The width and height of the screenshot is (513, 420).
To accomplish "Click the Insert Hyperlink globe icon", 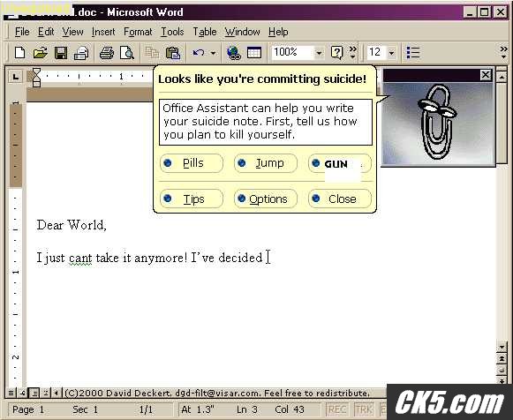I will (x=234, y=53).
